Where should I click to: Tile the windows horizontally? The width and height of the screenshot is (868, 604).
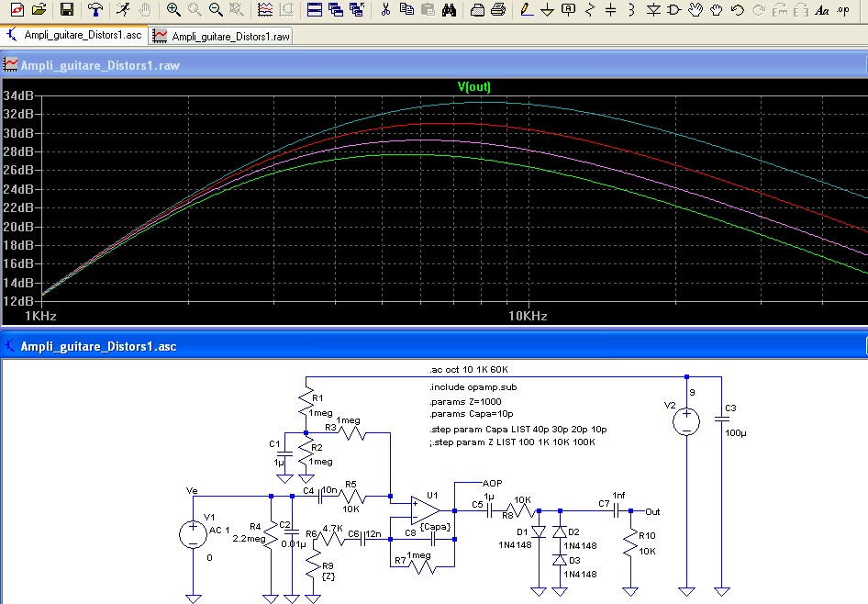314,10
